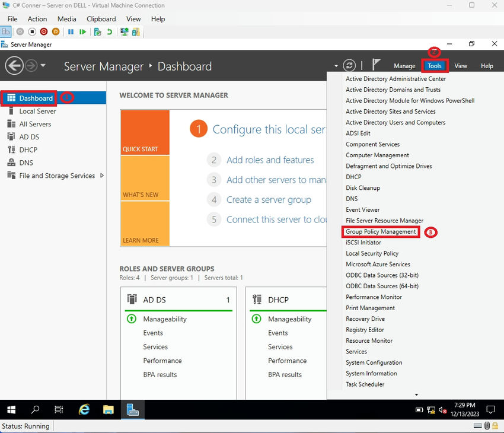
Task: Open the muted volume icon in the tray
Action: pyautogui.click(x=441, y=409)
